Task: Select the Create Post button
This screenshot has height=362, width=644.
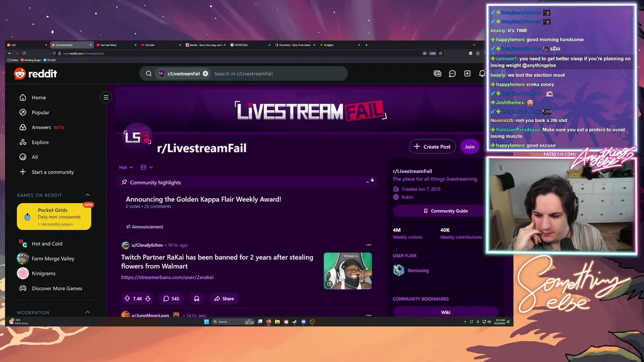Action: click(432, 147)
